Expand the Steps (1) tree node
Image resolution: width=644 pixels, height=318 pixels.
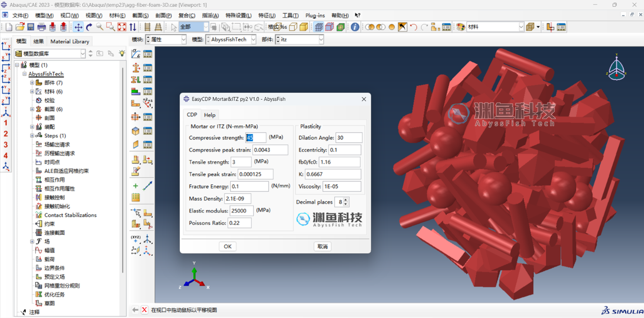[32, 136]
